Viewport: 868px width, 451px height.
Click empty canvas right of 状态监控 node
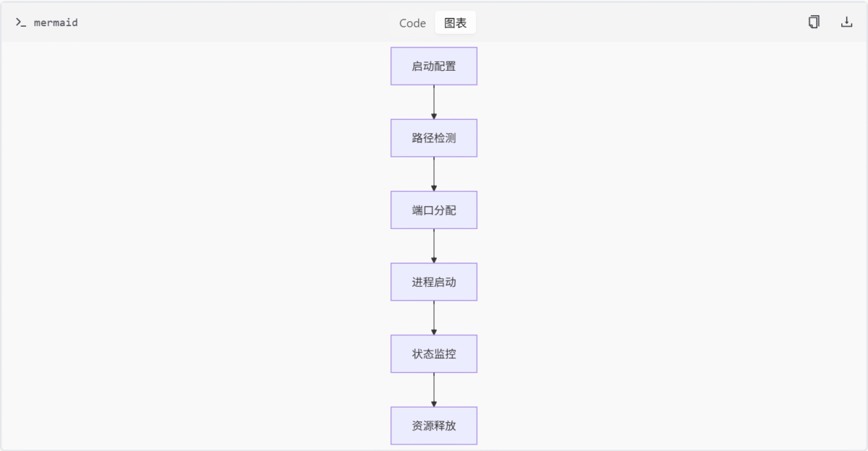pyautogui.click(x=651, y=353)
